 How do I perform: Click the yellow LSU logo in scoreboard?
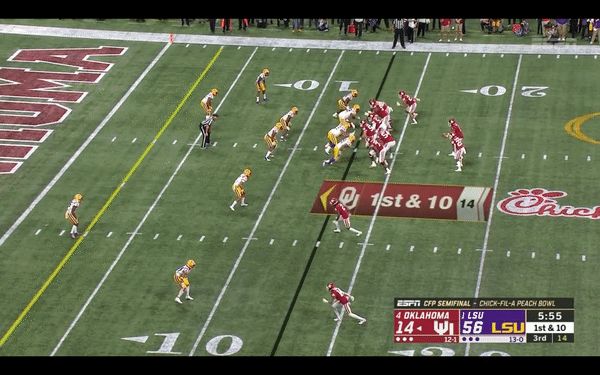point(508,328)
